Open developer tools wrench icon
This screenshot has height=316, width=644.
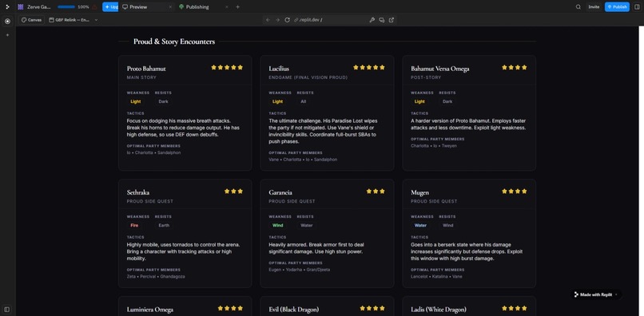[x=372, y=20]
